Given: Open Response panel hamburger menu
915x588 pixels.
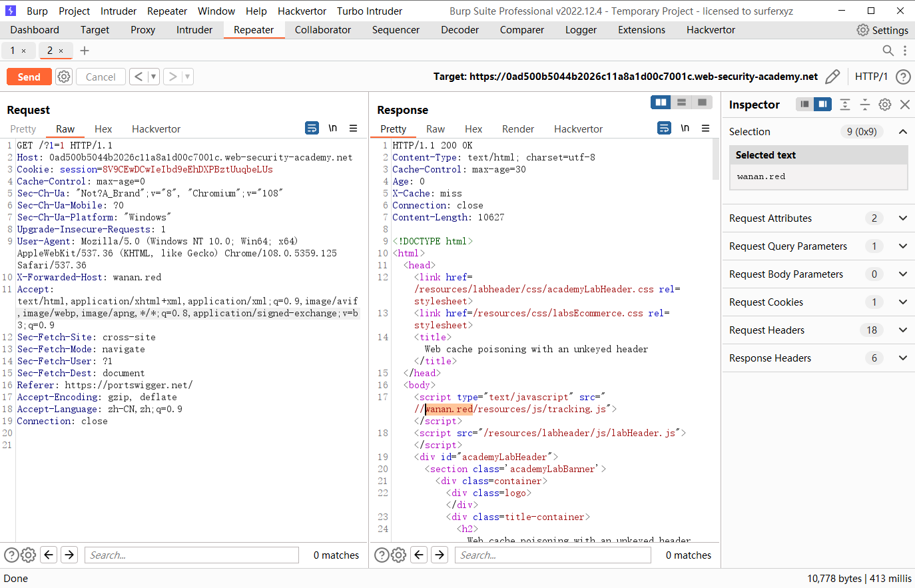Looking at the screenshot, I should point(706,128).
